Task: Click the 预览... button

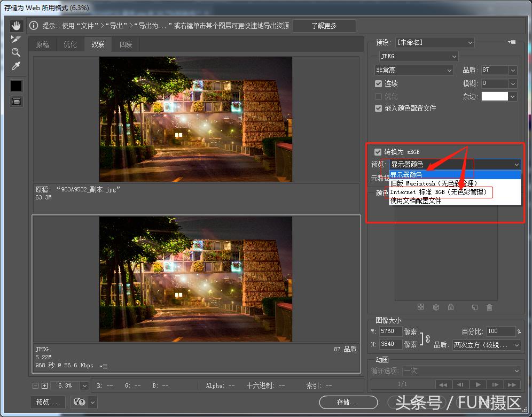Action: [x=47, y=402]
